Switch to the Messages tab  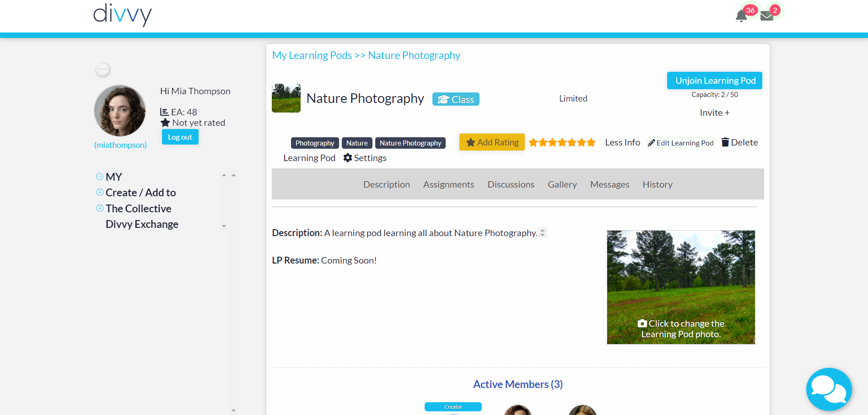click(609, 184)
